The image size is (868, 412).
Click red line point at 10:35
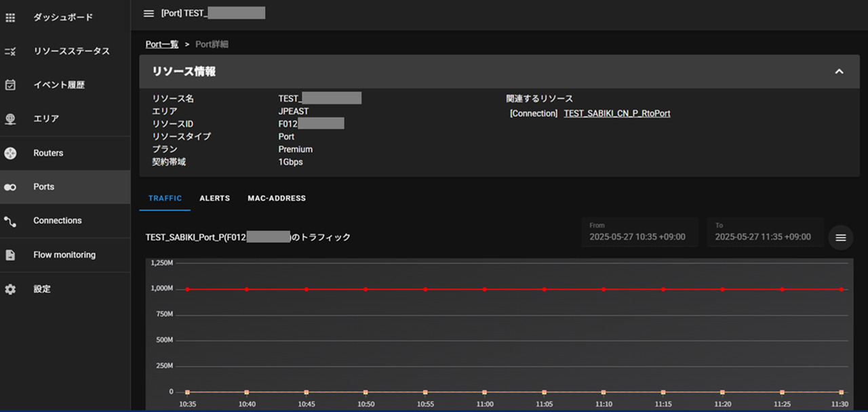(187, 289)
